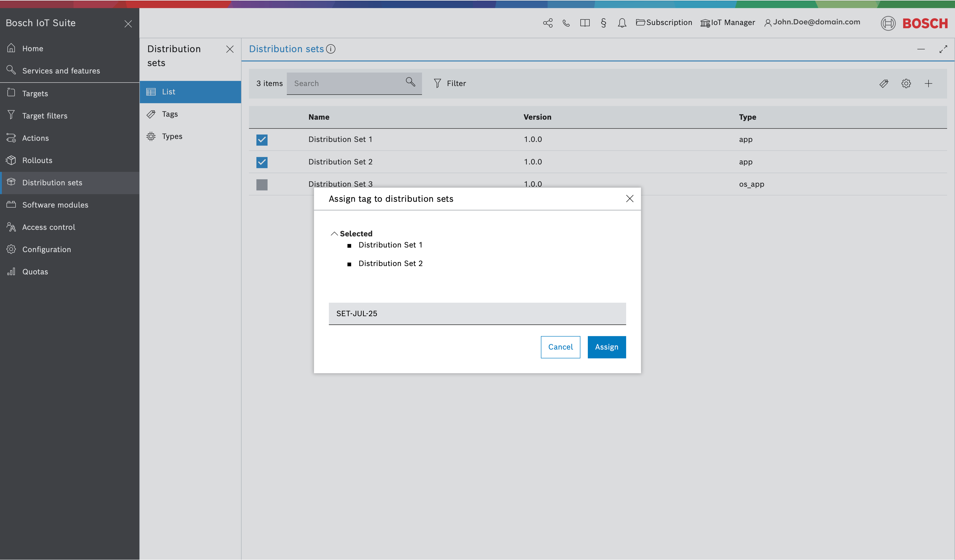
Task: Switch to the Tags view
Action: (x=170, y=114)
